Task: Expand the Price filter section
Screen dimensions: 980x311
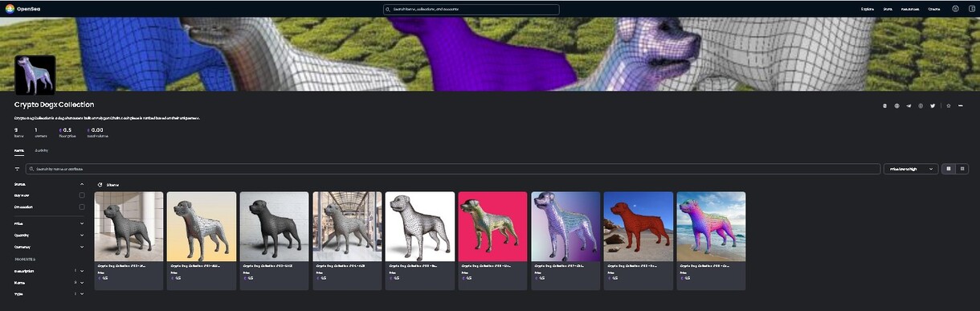Action: pyautogui.click(x=49, y=223)
